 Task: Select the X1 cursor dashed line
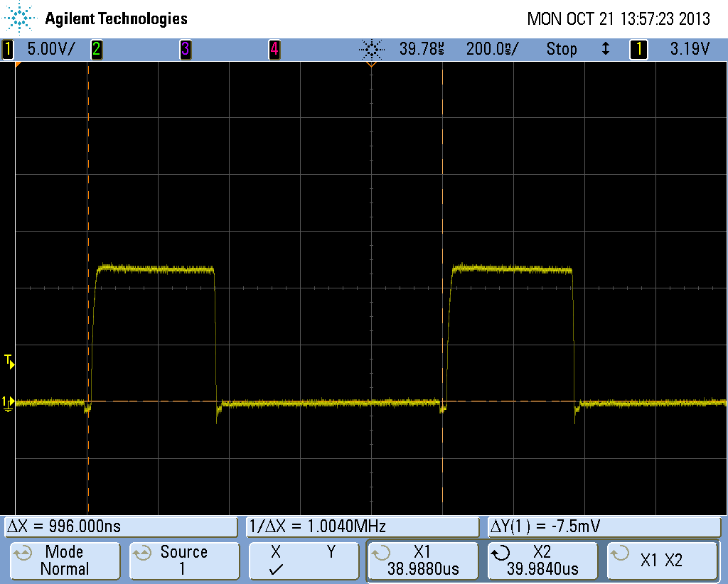(88, 288)
